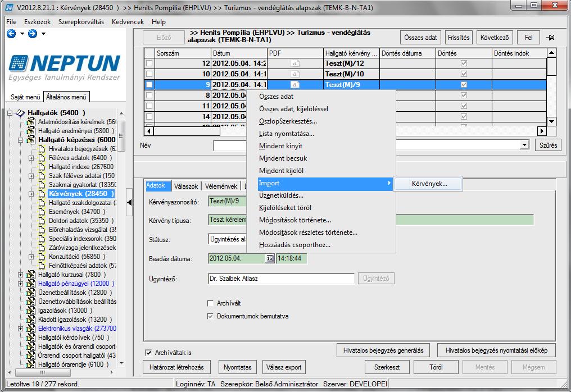Open the calendar picker for Beadás dátuma

coord(269,258)
